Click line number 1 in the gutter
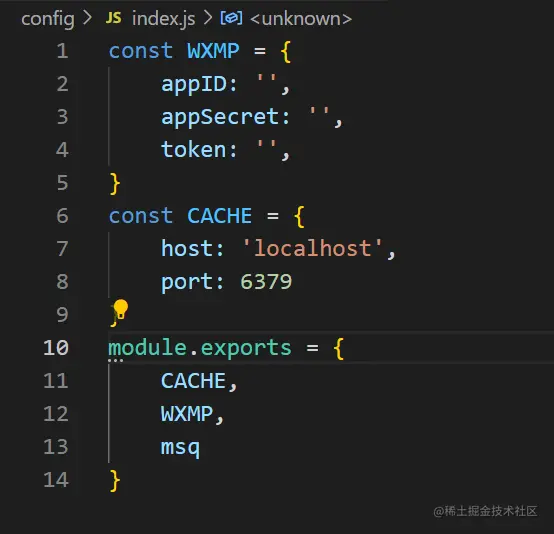Image resolution: width=554 pixels, height=534 pixels. (63, 51)
